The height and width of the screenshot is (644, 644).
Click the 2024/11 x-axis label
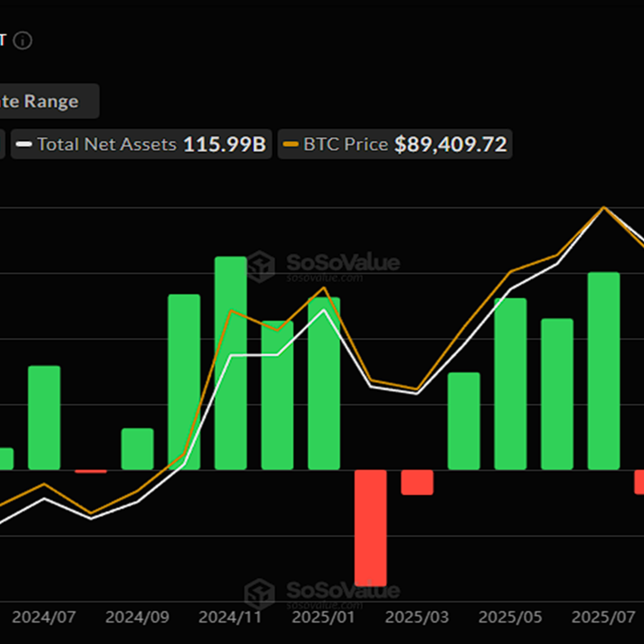(x=230, y=617)
